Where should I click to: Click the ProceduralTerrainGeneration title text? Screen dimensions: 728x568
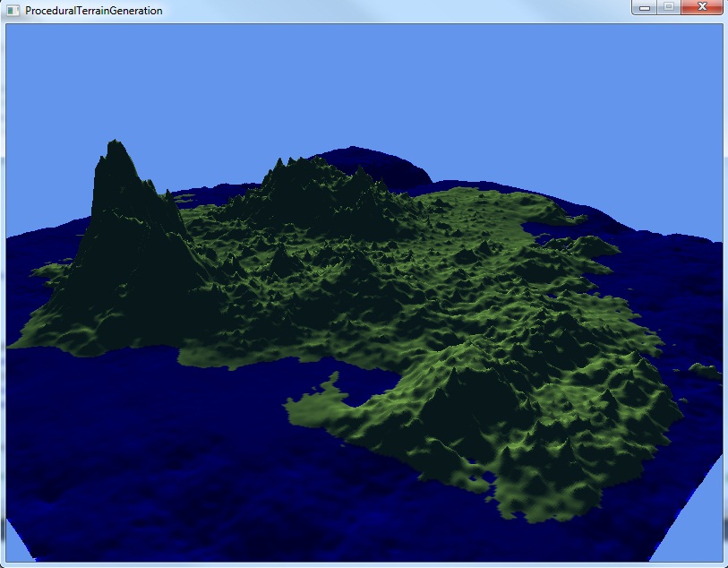94,11
